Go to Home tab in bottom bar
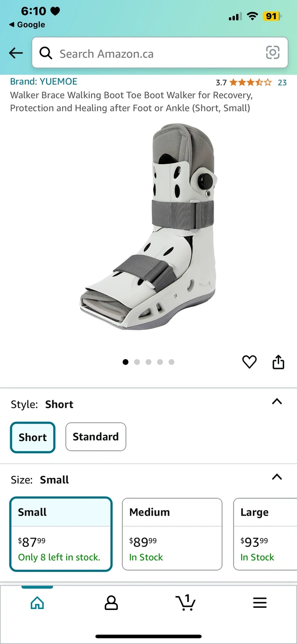 pyautogui.click(x=37, y=603)
